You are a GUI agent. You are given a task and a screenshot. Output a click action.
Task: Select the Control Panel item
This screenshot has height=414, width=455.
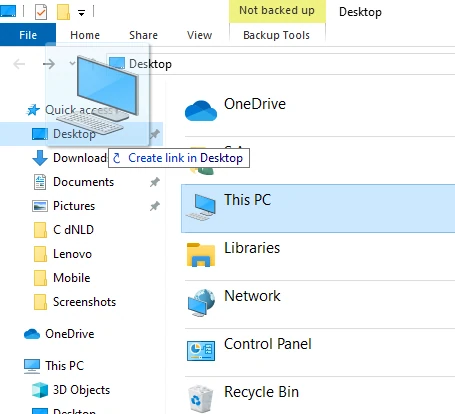268,344
